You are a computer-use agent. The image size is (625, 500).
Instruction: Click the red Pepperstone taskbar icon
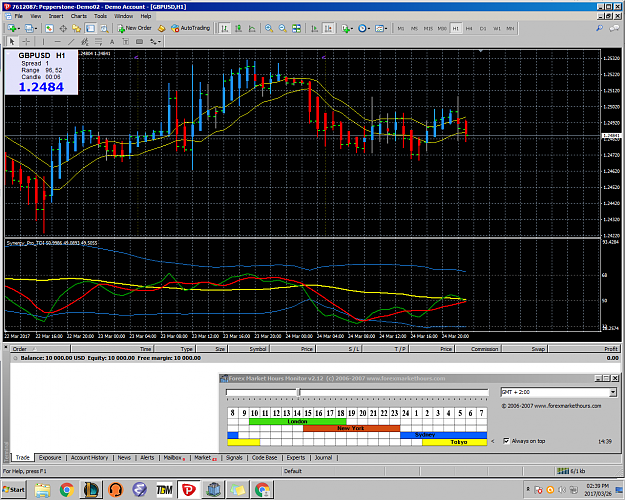coord(189,490)
